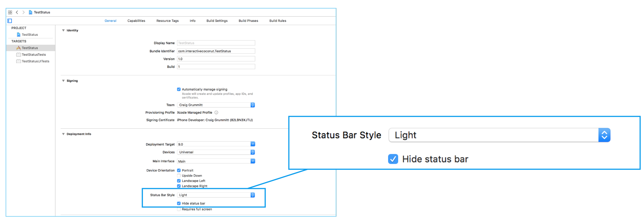
Task: Click the TestStatusUITests folder icon
Action: click(x=19, y=61)
